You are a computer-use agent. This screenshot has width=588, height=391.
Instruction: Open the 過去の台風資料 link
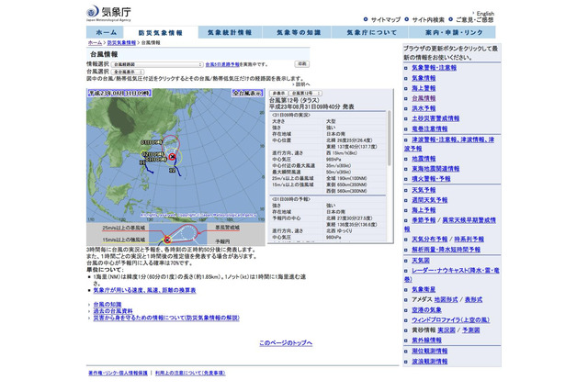pos(113,311)
